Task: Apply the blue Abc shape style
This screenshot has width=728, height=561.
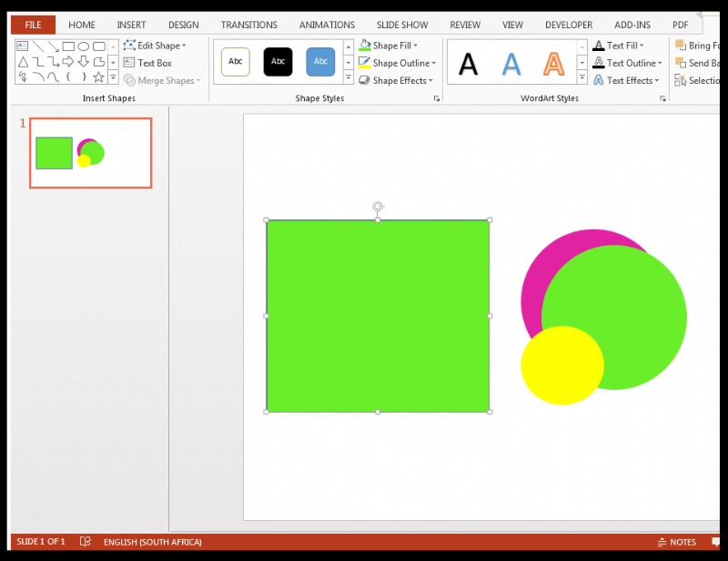Action: [x=319, y=61]
